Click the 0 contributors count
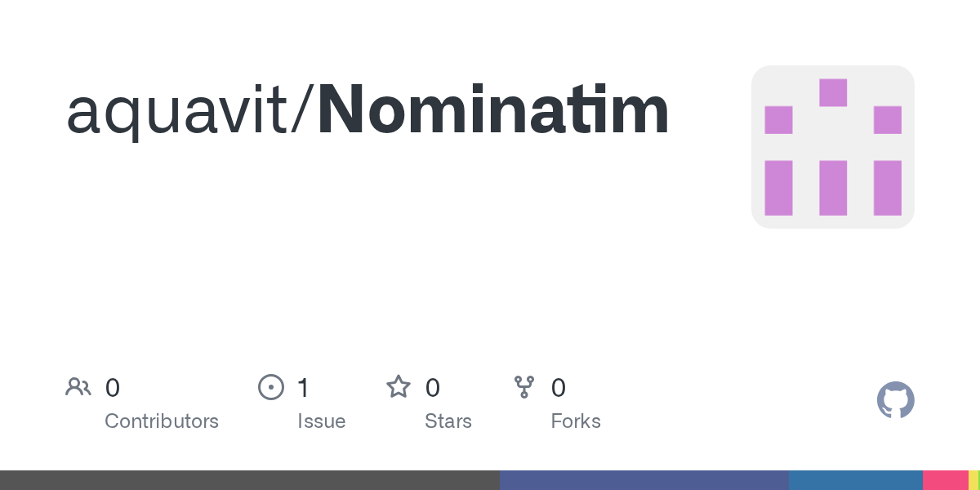980x490 pixels. 113,388
